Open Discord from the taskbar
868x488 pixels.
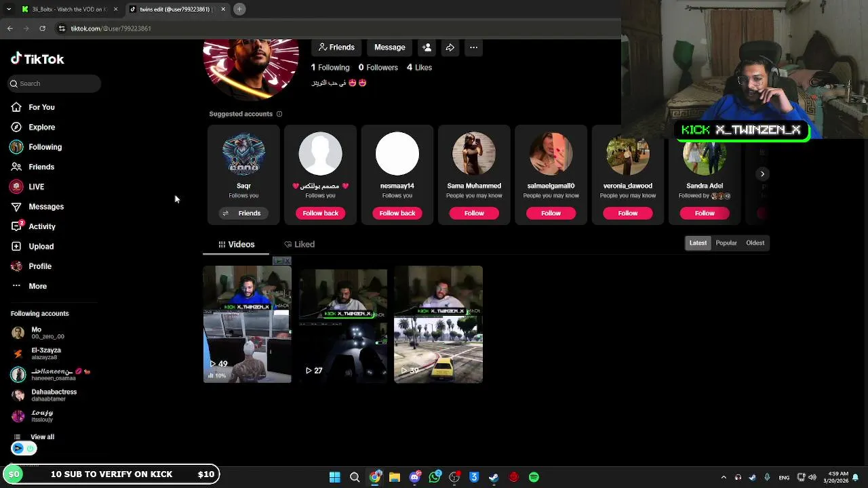tap(414, 477)
